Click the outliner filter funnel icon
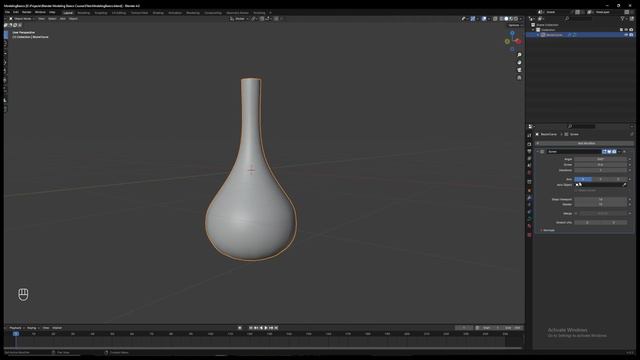 [x=622, y=19]
